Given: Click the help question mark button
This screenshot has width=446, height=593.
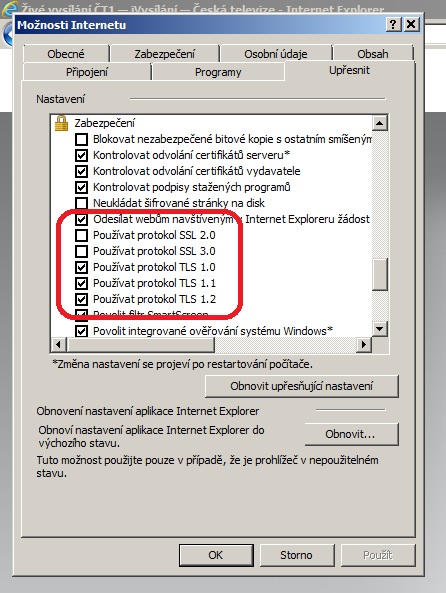Looking at the screenshot, I should click(393, 25).
